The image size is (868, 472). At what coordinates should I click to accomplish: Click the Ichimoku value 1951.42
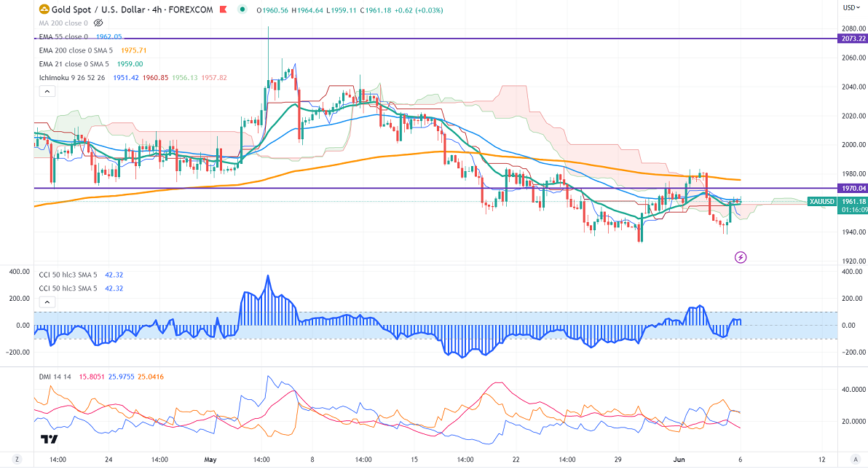point(126,78)
